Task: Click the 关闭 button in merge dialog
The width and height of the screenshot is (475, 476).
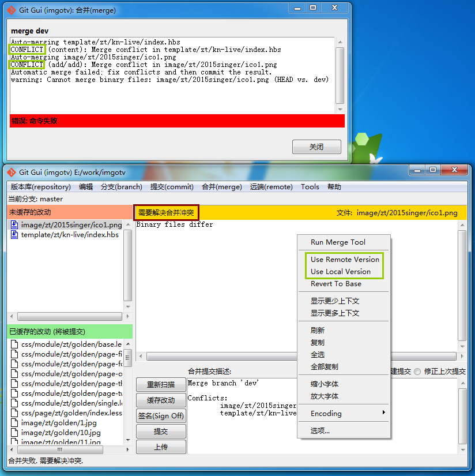Action: coord(316,147)
